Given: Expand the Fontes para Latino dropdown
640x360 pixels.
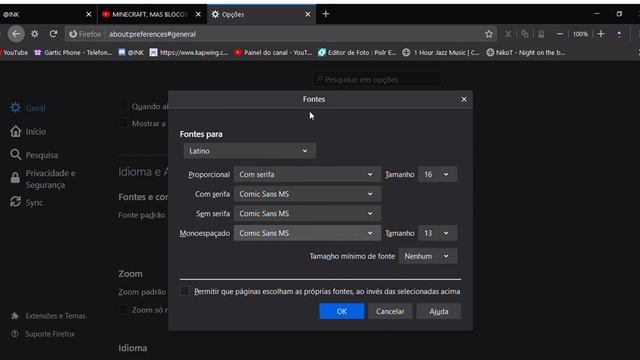Looking at the screenshot, I should pos(249,151).
